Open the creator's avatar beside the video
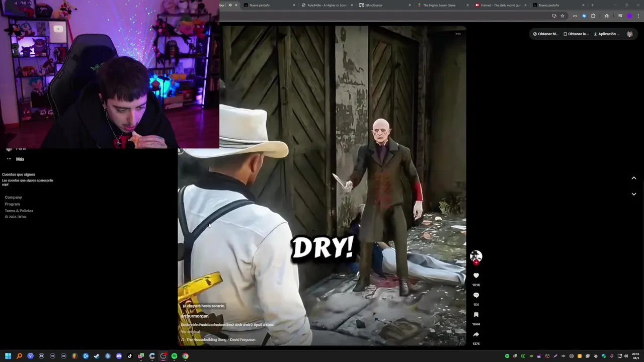The height and width of the screenshot is (362, 644). [476, 256]
